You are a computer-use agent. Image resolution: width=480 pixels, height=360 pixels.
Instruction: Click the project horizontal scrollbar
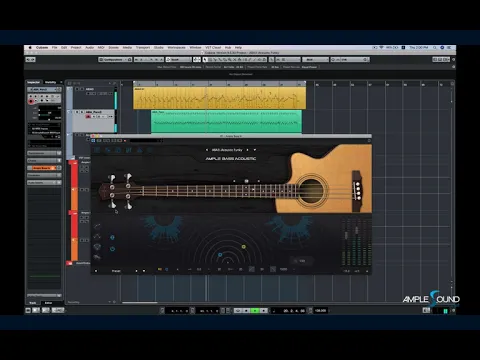pos(140,303)
